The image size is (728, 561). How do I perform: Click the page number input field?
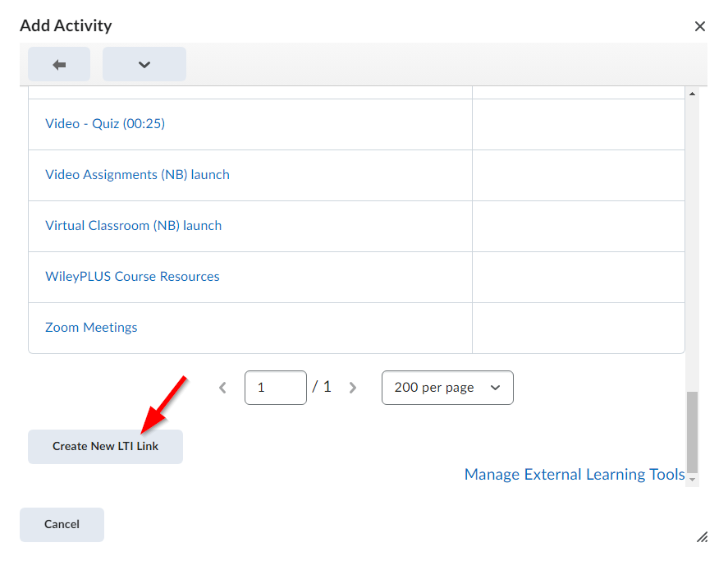pyautogui.click(x=275, y=388)
